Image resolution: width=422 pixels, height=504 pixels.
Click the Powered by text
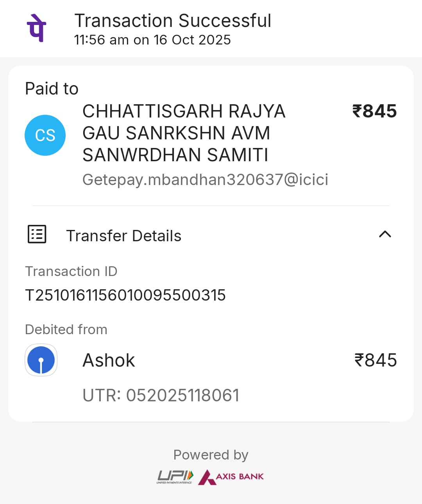(x=211, y=455)
